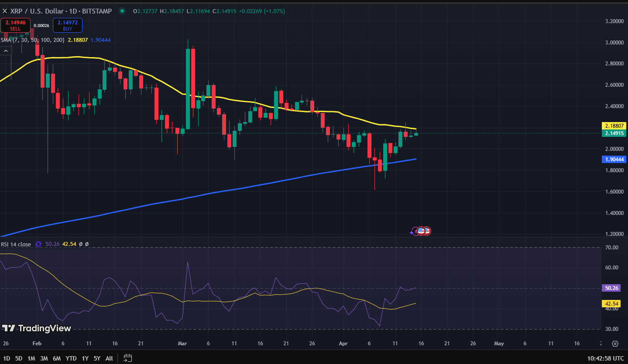Screen dimensions: 628x364
Task: Collapse the indicator legend with the chevron
Action: click(6, 51)
